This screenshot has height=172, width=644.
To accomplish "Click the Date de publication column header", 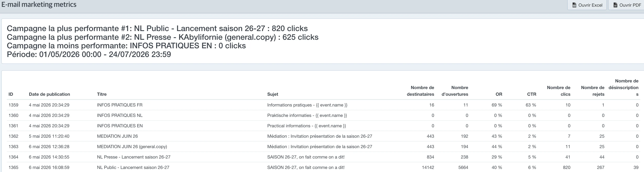I will click(x=49, y=94).
